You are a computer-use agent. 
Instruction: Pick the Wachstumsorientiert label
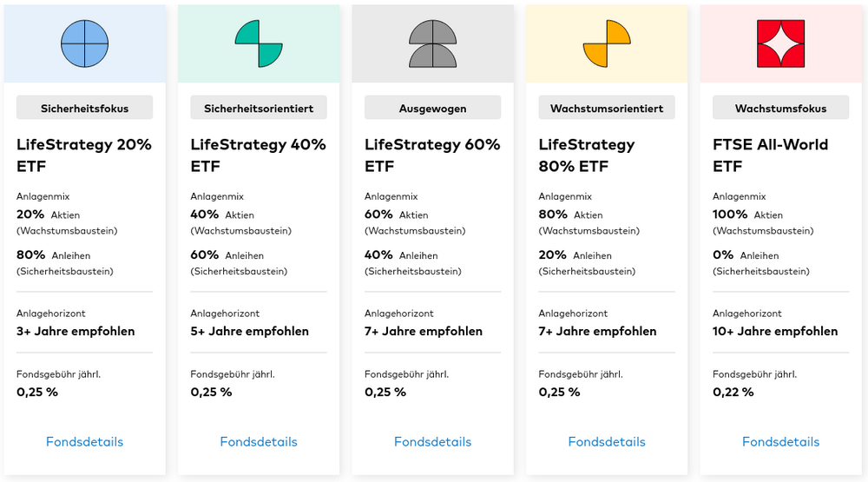point(607,109)
